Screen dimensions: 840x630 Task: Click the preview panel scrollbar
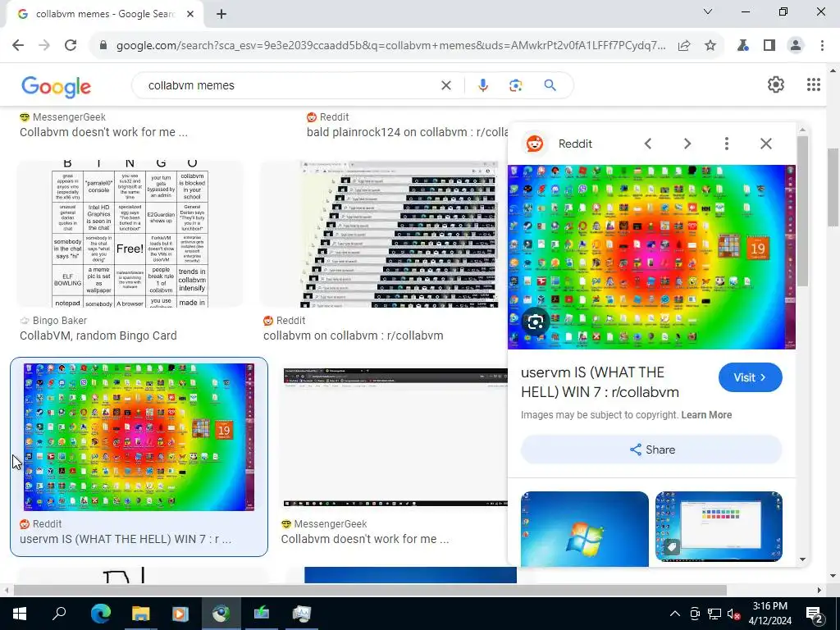point(802,212)
